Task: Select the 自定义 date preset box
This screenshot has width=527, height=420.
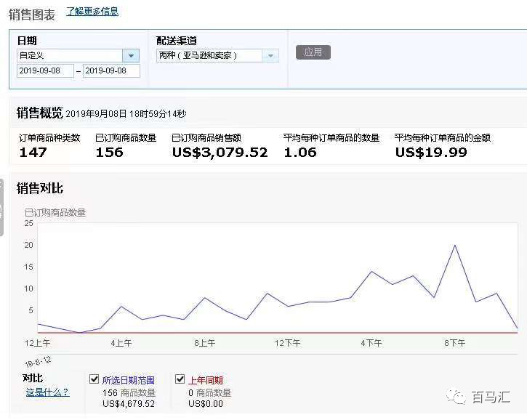Action: (70, 56)
